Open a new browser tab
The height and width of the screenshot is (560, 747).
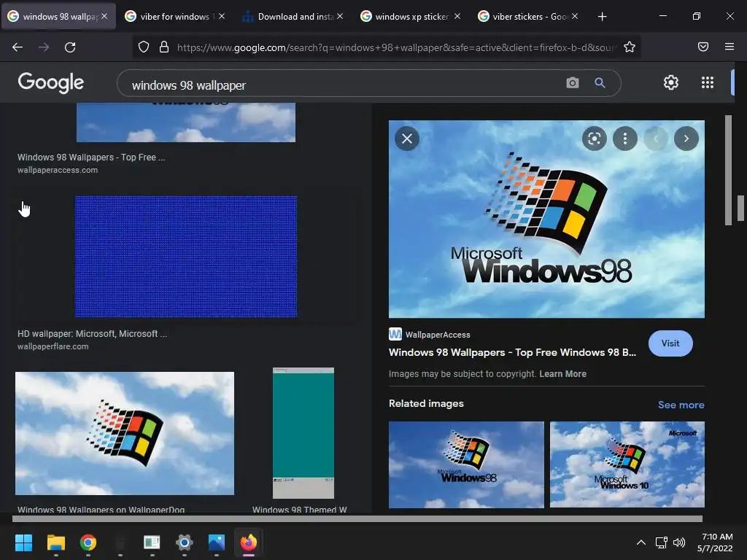pyautogui.click(x=602, y=17)
